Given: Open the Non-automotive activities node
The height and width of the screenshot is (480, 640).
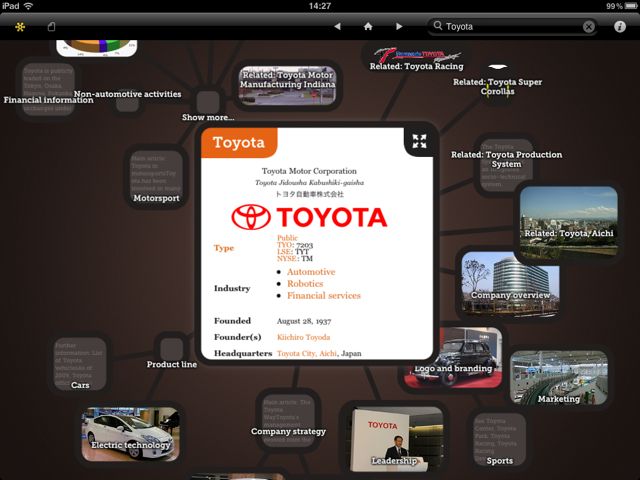Looking at the screenshot, I should point(127,100).
